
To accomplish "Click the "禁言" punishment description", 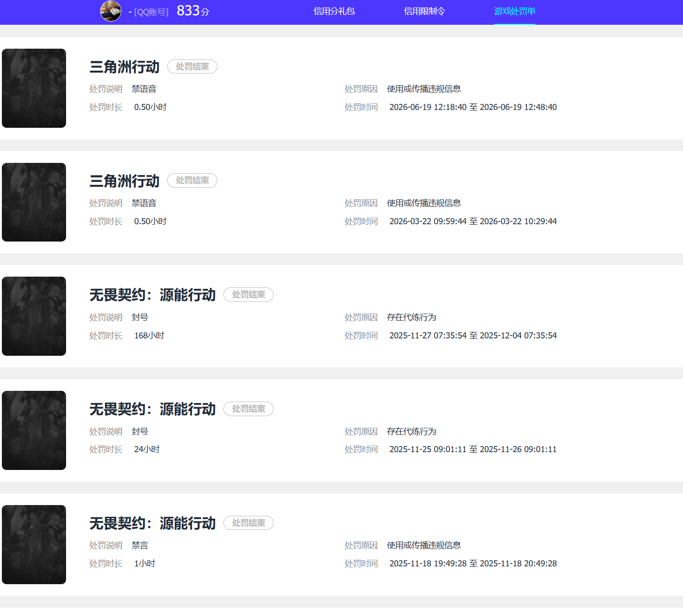I will [140, 545].
